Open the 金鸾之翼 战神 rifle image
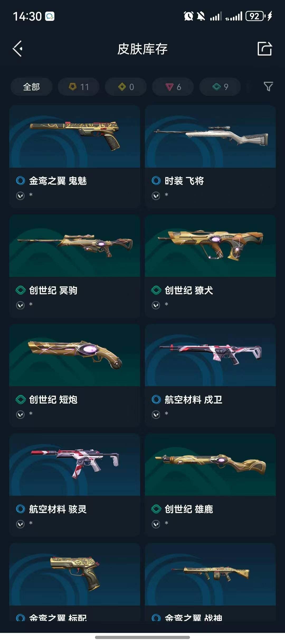285x644 pixels. click(210, 574)
